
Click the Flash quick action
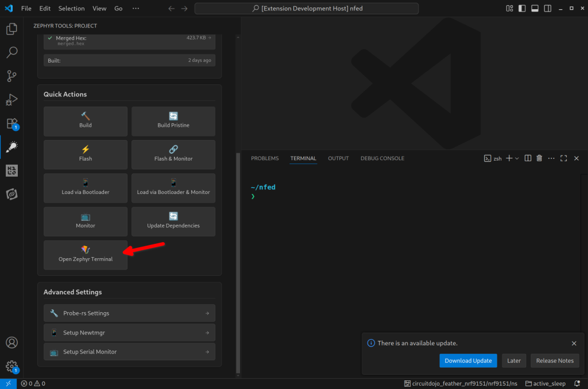click(x=86, y=154)
